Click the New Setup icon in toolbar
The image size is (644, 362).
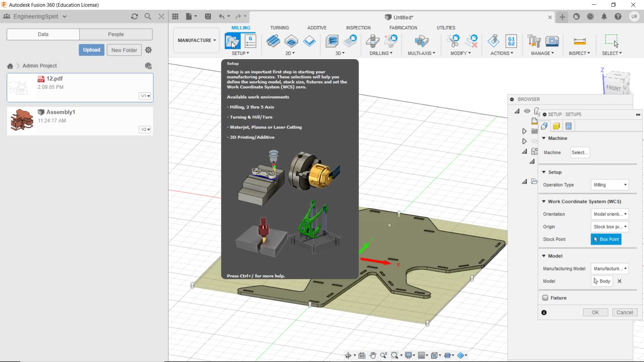tap(232, 41)
